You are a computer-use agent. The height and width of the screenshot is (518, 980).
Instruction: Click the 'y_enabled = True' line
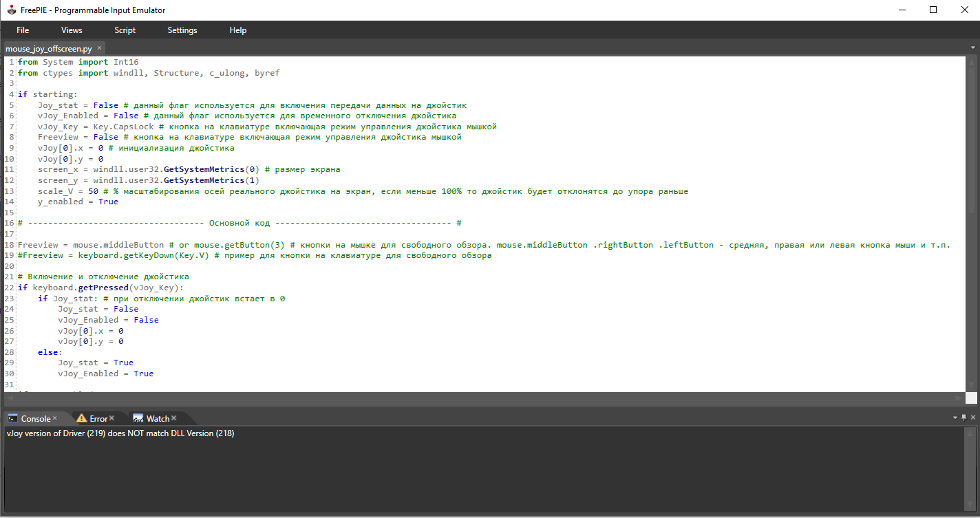coord(78,202)
